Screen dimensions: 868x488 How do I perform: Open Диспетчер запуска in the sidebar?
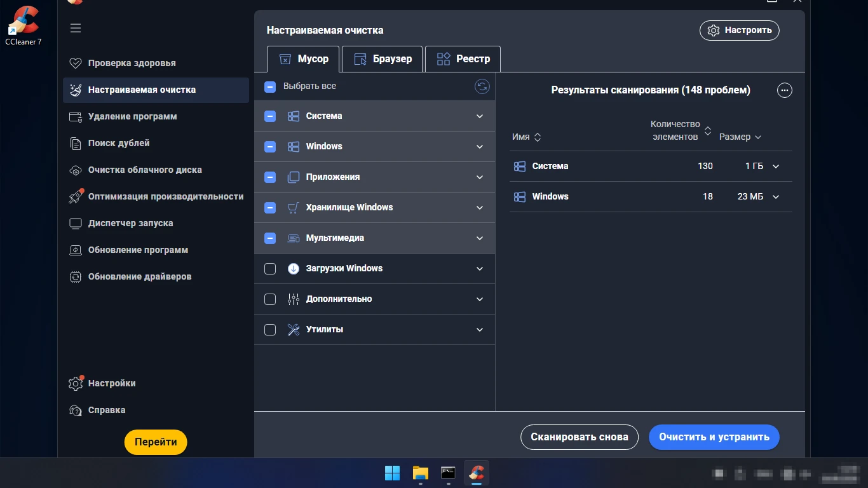(156, 223)
